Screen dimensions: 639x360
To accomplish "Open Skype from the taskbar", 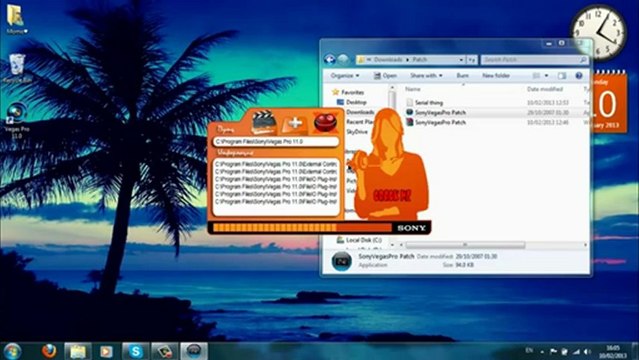I will point(135,351).
